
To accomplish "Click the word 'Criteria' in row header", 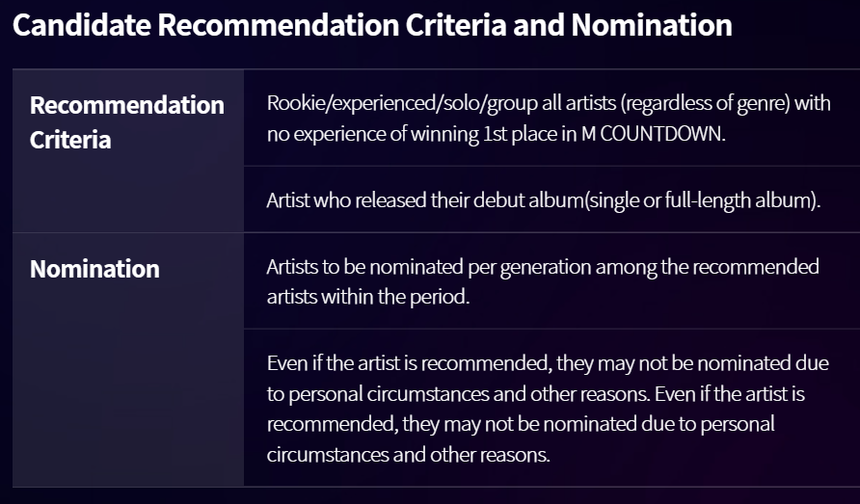I will click(x=70, y=140).
